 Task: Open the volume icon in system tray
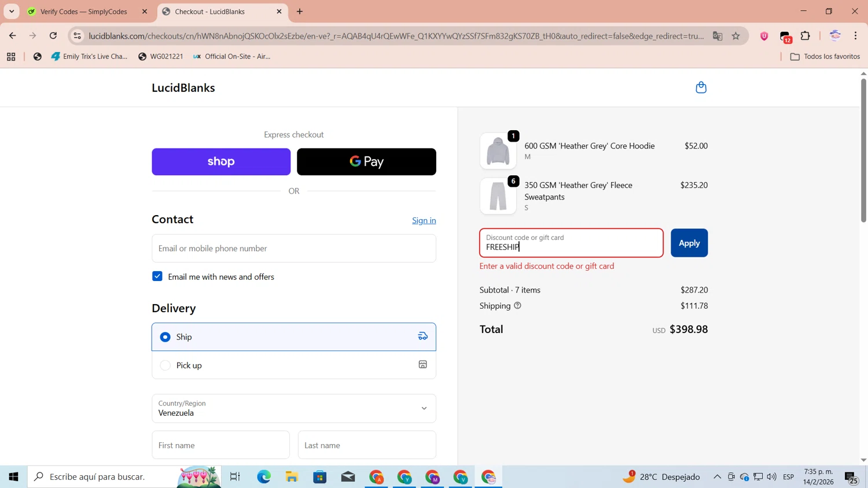[771, 476]
